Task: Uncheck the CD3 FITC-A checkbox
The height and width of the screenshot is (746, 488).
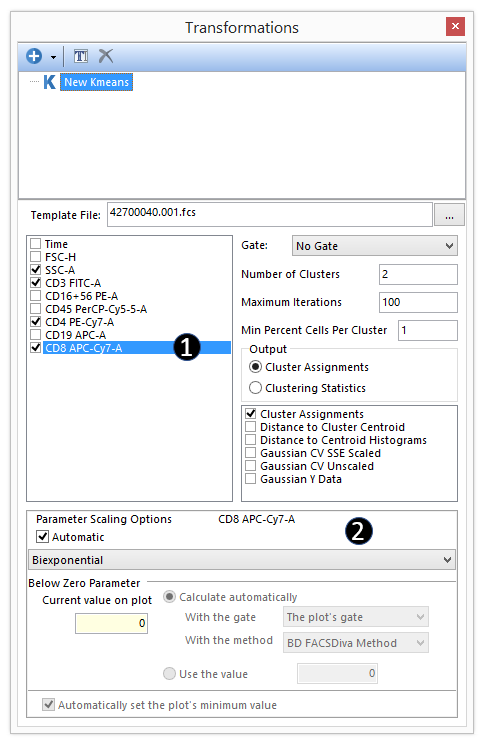Action: (x=36, y=283)
